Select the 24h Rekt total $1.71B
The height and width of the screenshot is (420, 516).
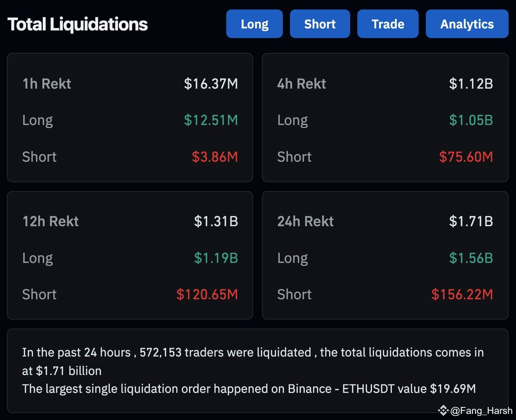[471, 221]
